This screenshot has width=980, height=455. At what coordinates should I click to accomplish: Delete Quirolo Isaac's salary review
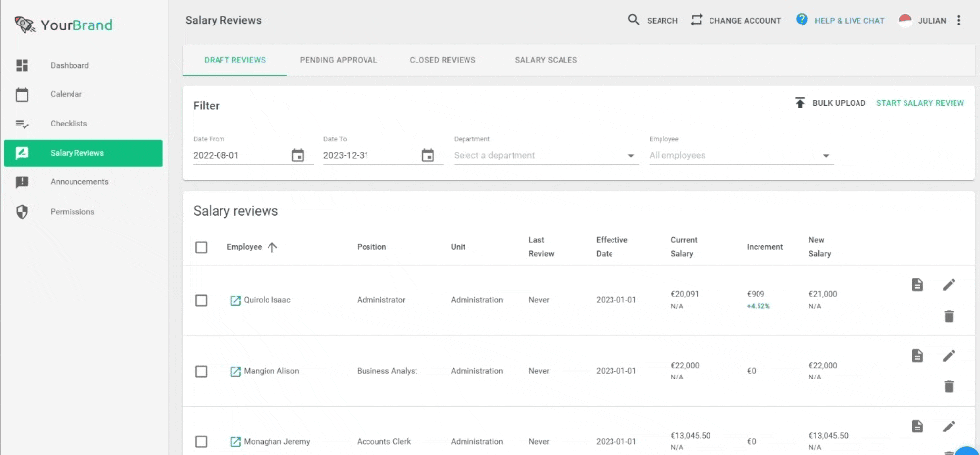coord(949,317)
